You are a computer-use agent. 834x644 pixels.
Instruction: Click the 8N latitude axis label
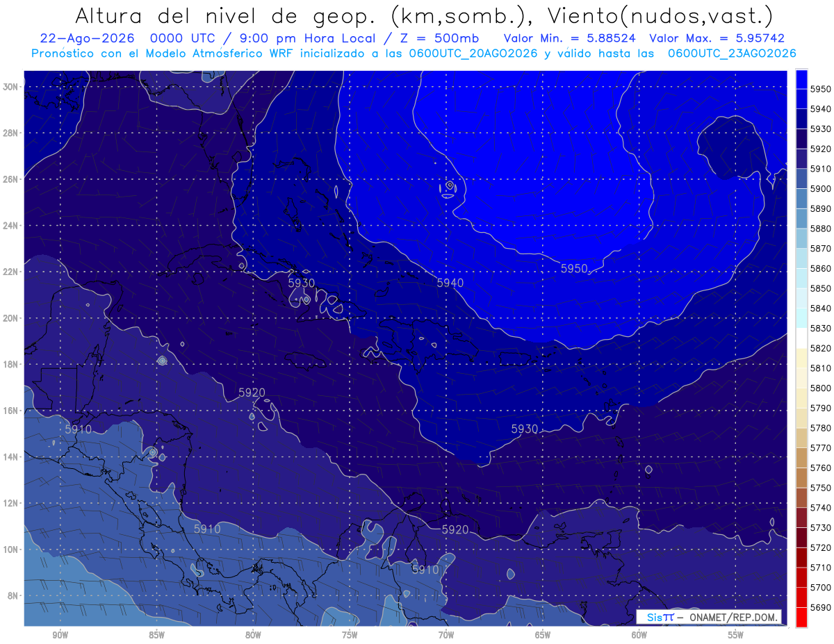click(x=14, y=595)
